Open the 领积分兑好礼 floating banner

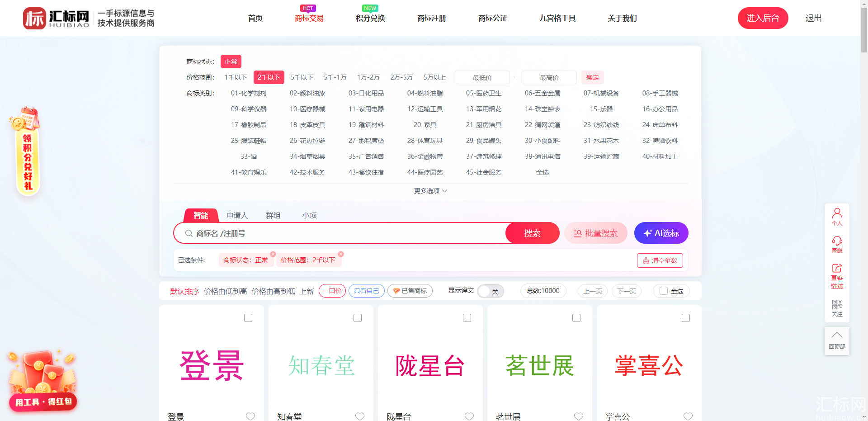click(27, 151)
